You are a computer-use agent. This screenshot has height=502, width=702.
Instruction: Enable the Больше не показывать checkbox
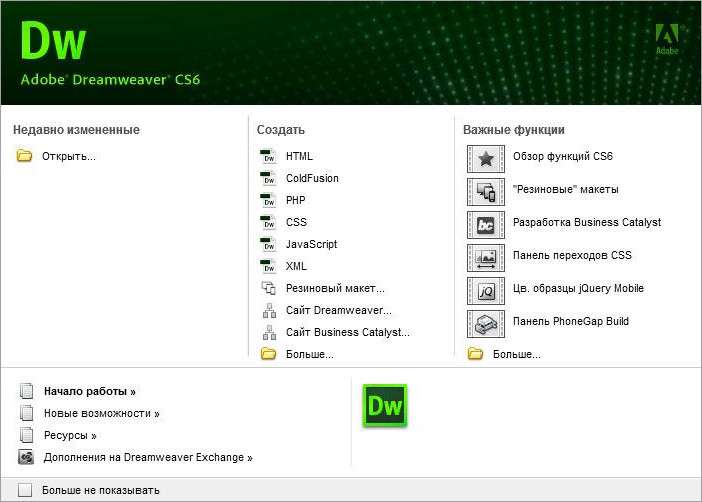click(x=25, y=490)
